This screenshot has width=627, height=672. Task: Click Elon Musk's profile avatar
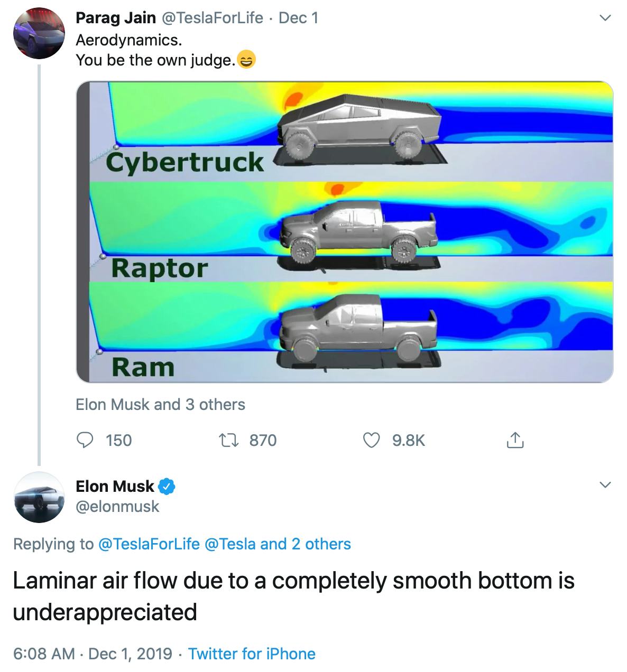tap(38, 498)
